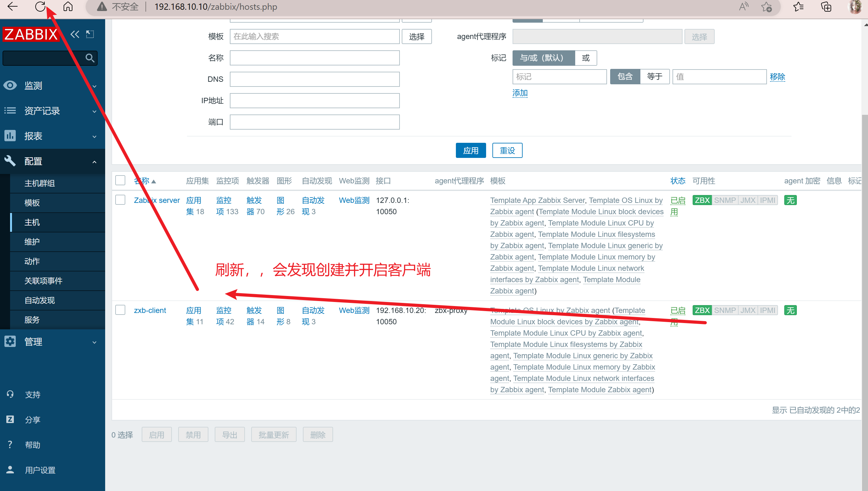Image resolution: width=868 pixels, height=491 pixels.
Task: Expand the 管理 menu chevron
Action: [x=94, y=342]
